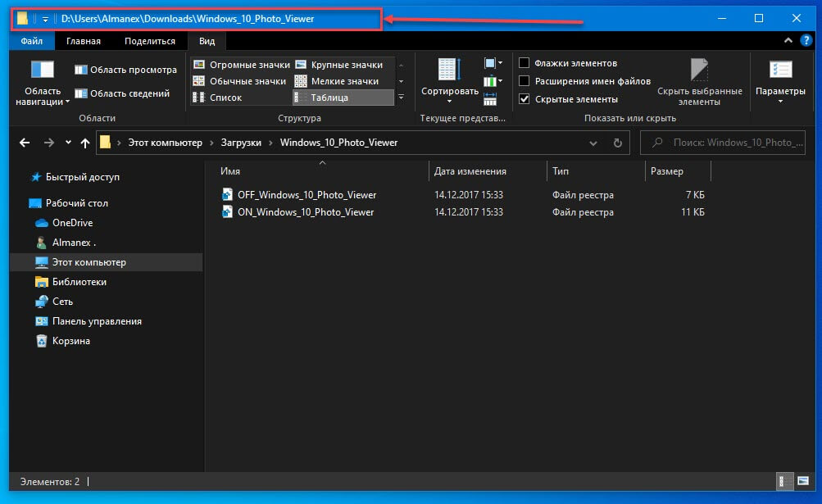
Task: Enable Флажки элементов checkbox
Action: point(525,63)
